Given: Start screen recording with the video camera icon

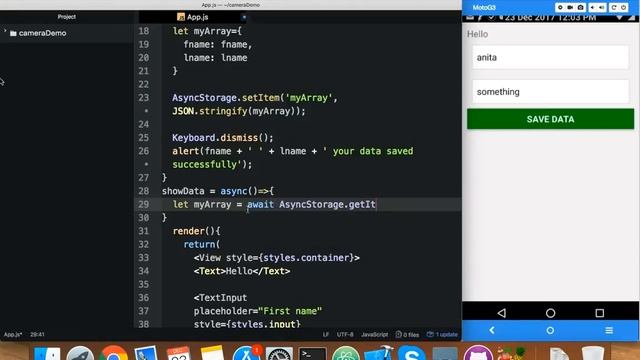Looking at the screenshot, I should [570, 7].
